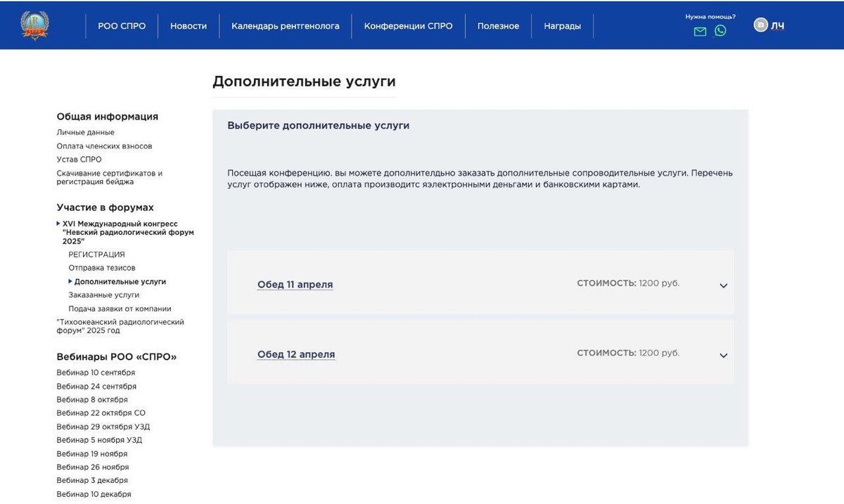Collapse XVI Международный конгресс tree arrow
844x504 pixels.
click(59, 224)
